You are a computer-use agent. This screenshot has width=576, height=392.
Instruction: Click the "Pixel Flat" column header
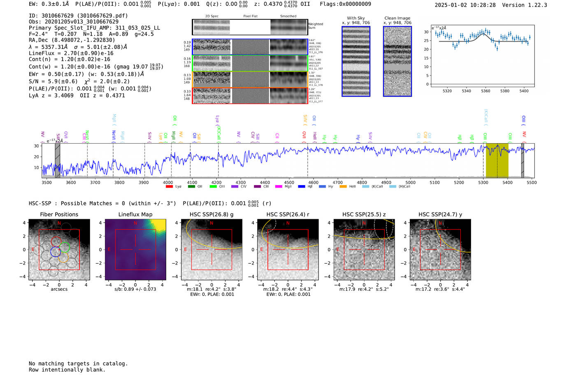(x=250, y=16)
